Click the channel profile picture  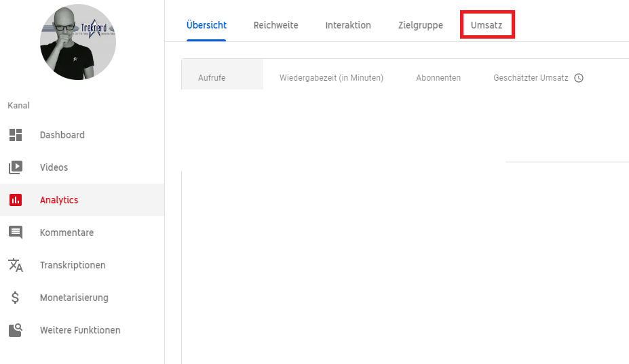pyautogui.click(x=78, y=42)
